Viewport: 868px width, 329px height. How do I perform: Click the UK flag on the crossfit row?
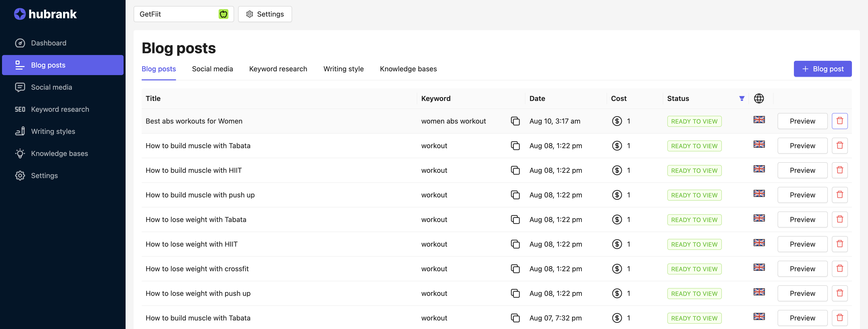pyautogui.click(x=759, y=267)
